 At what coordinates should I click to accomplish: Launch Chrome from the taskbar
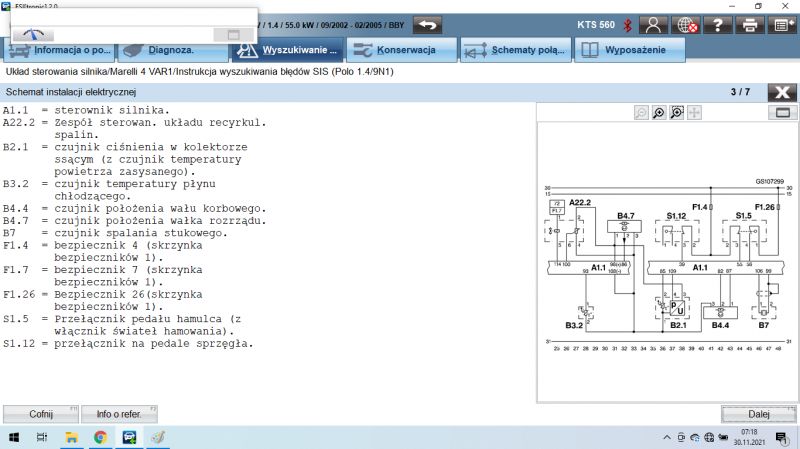(x=101, y=437)
